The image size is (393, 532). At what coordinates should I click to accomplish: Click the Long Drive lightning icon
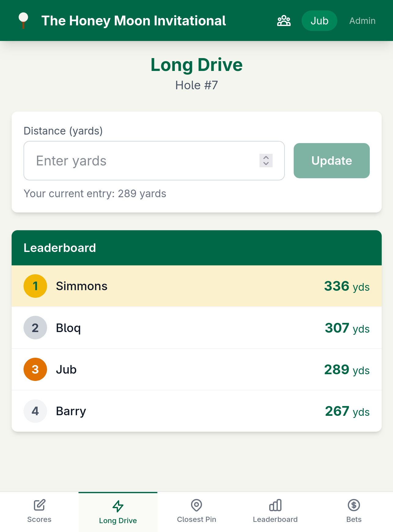tap(118, 506)
